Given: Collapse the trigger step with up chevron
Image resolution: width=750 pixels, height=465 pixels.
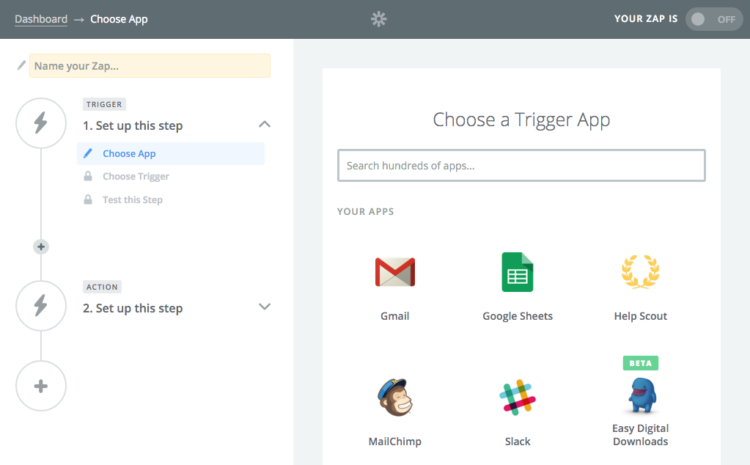Looking at the screenshot, I should pos(265,124).
